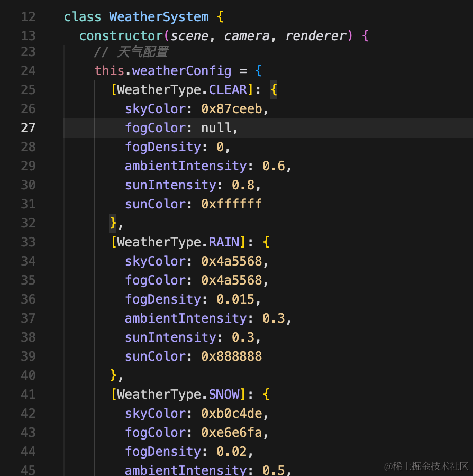Click the value 0x87ceeb

click(232, 109)
